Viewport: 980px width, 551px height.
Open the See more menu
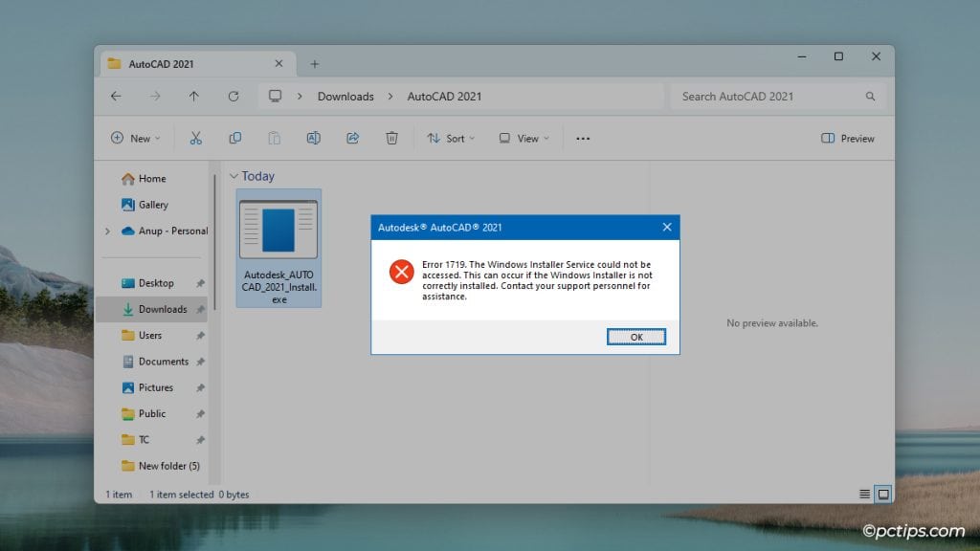coord(582,138)
